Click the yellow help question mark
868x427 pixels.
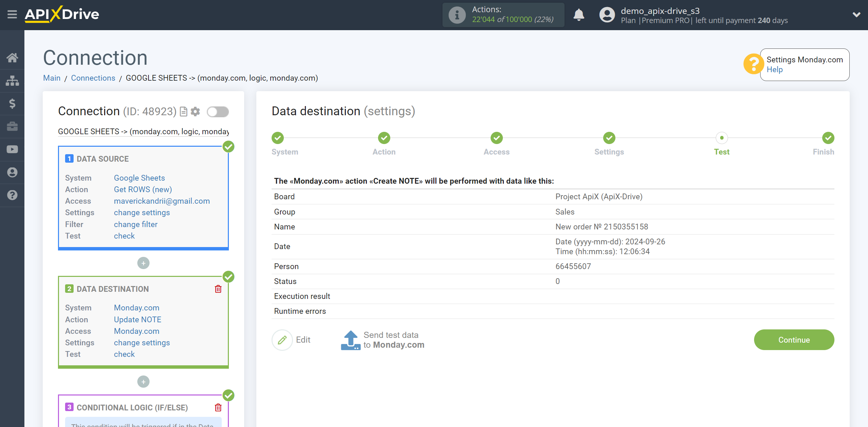pos(753,64)
